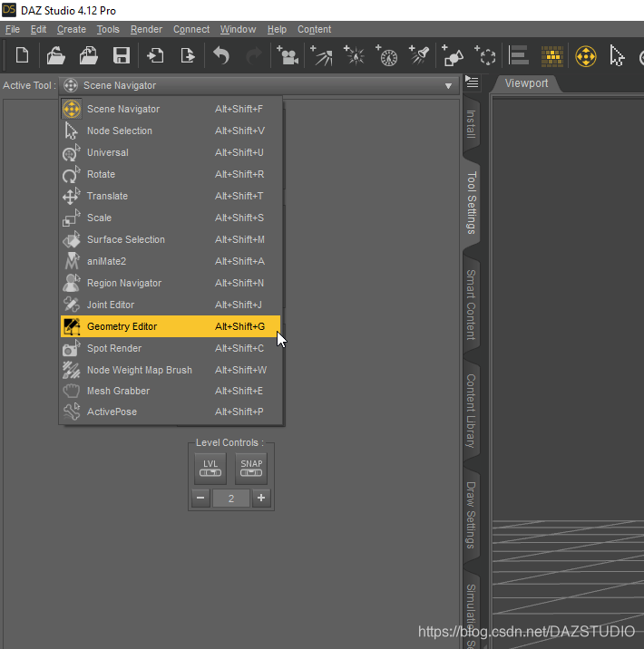Switch to the Viewport tab

coord(526,83)
